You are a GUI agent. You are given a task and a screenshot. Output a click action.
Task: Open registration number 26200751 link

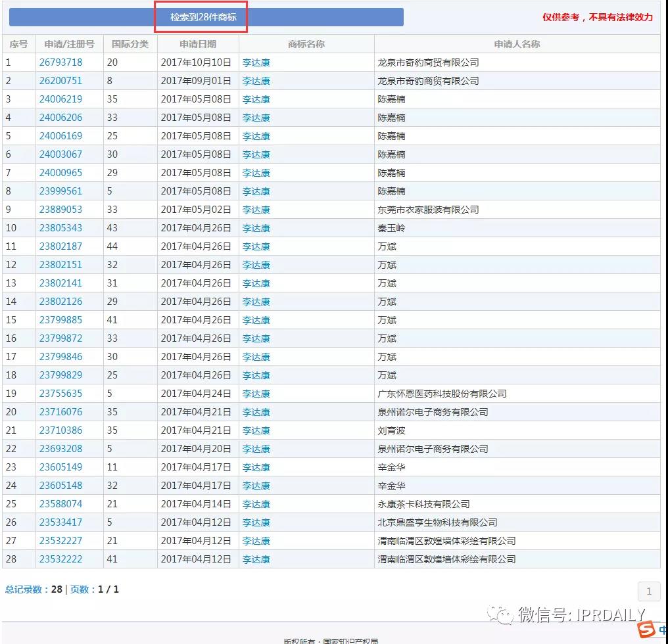(x=60, y=80)
